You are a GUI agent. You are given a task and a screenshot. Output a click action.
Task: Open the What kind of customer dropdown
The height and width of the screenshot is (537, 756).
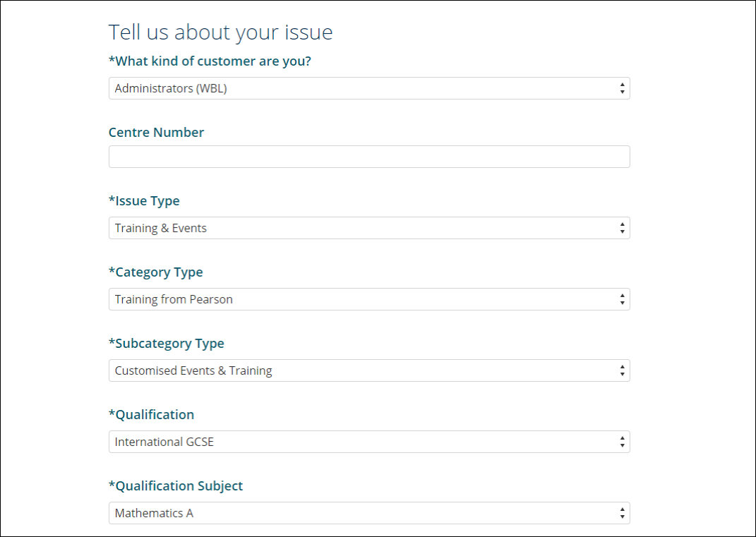(368, 88)
